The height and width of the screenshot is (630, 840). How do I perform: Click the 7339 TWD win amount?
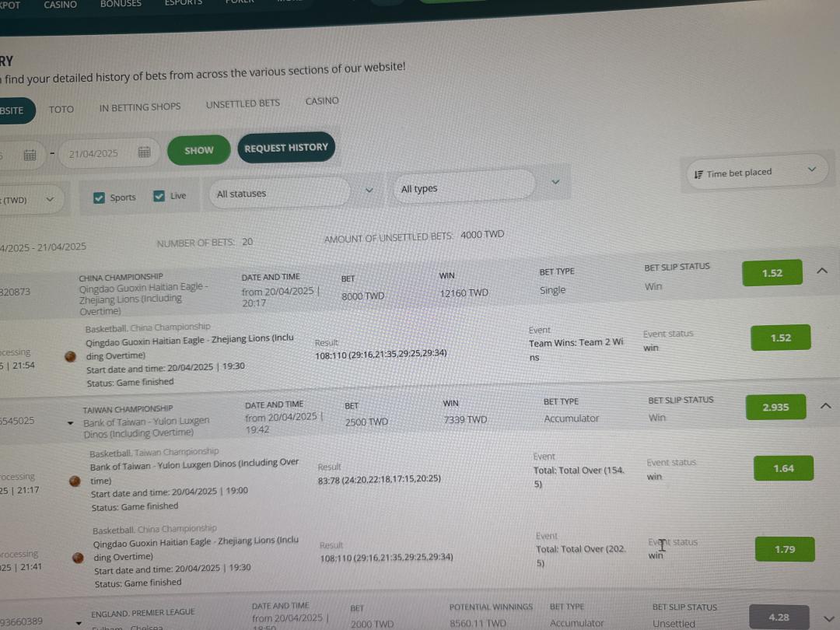pos(465,420)
